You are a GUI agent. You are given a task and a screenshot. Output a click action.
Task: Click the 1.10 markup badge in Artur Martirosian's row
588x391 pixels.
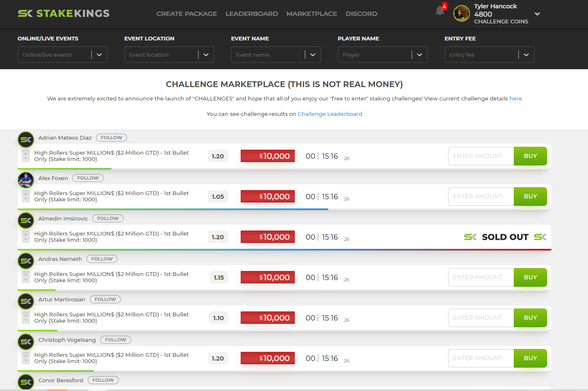point(219,318)
